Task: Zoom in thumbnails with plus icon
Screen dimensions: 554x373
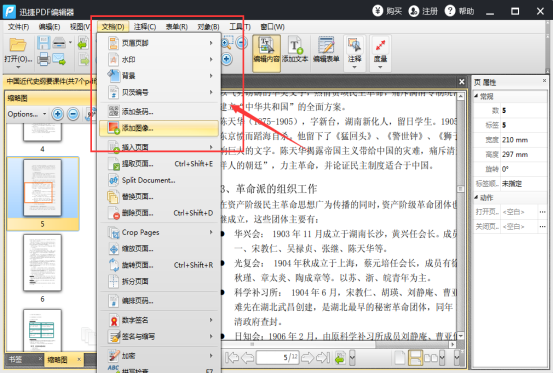Action: 58,114
